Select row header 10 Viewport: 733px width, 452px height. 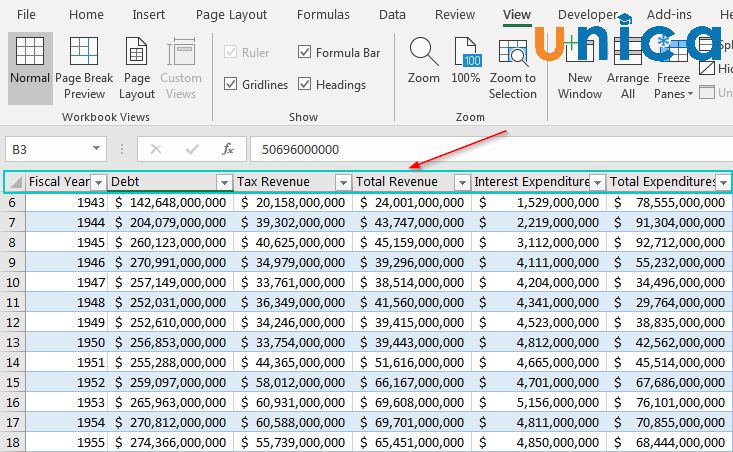click(x=13, y=282)
